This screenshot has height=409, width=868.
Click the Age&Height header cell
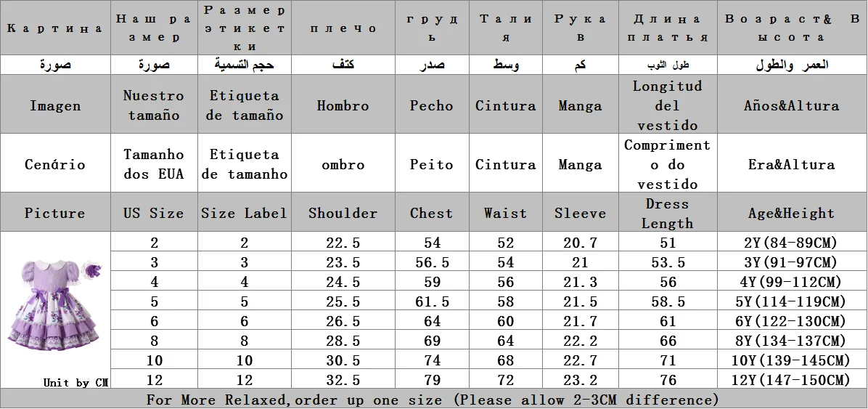pos(791,214)
